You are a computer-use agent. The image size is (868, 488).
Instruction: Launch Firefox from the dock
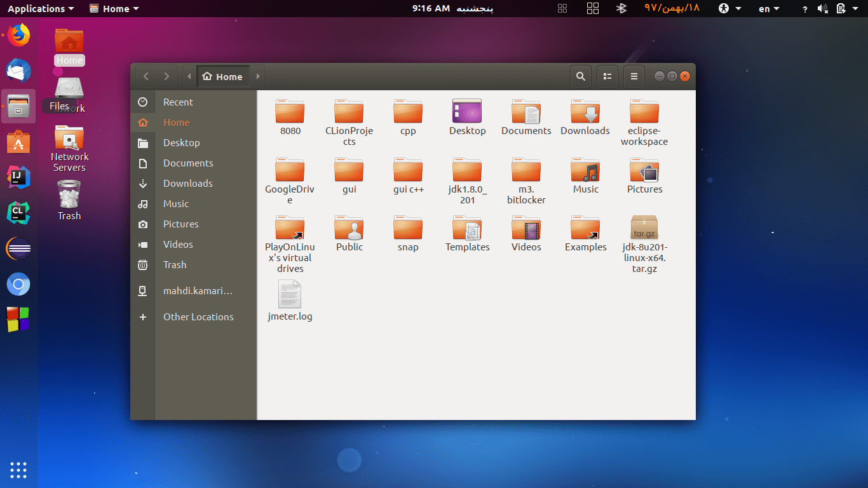[18, 36]
